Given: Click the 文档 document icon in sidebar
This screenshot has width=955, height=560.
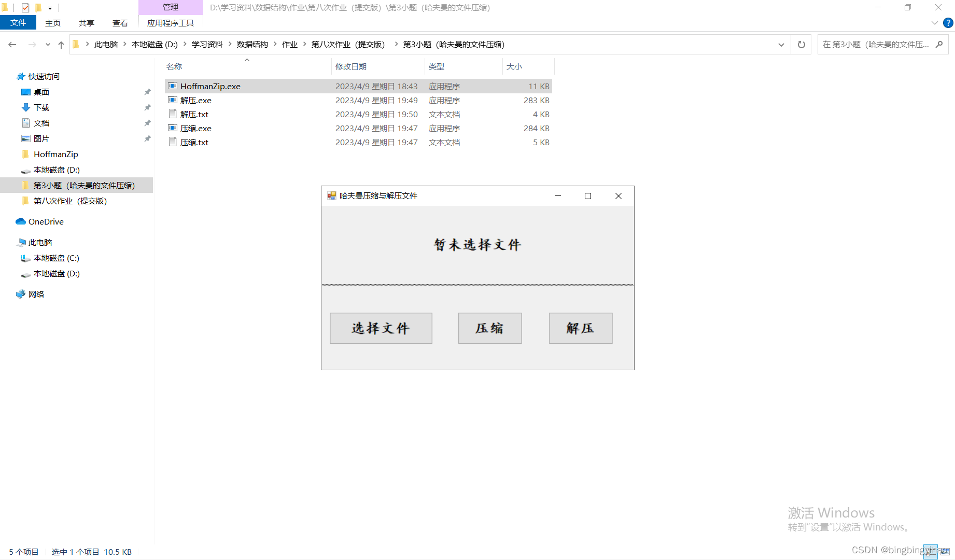Looking at the screenshot, I should (x=26, y=123).
